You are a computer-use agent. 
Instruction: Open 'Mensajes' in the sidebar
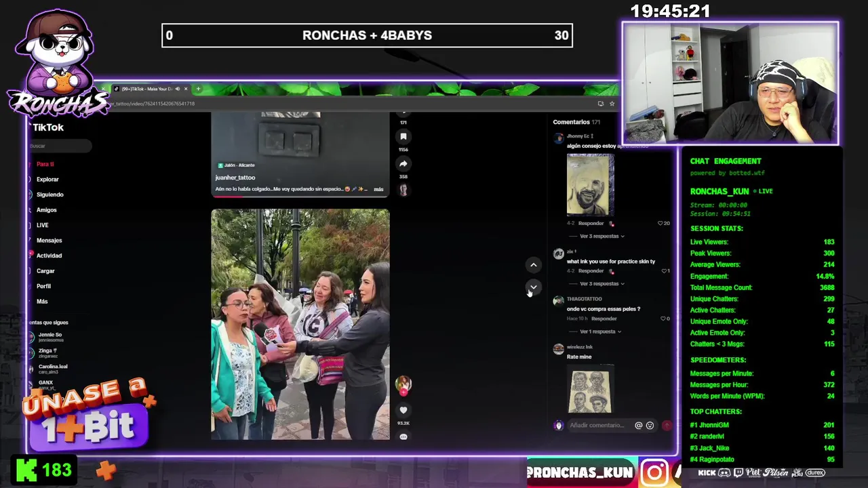[x=49, y=241]
